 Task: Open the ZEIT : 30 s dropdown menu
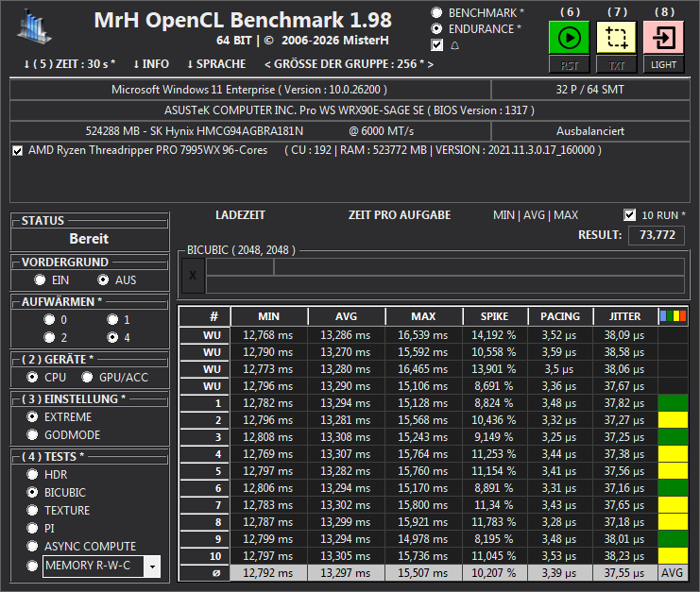click(70, 64)
